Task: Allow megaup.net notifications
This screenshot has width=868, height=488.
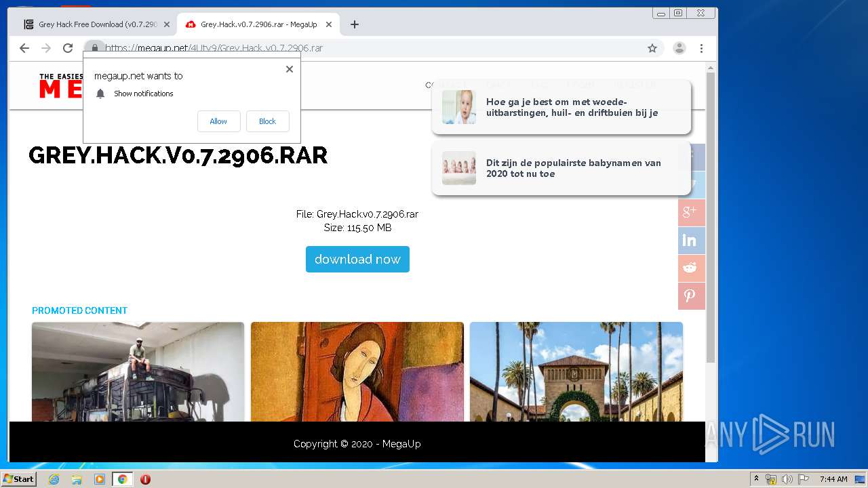Action: (x=218, y=121)
